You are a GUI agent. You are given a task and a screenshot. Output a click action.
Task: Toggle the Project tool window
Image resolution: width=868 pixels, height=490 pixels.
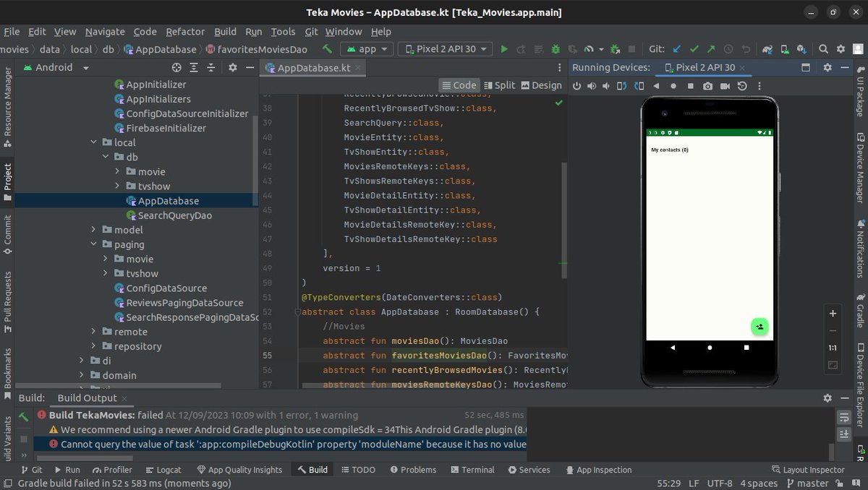pyautogui.click(x=7, y=181)
